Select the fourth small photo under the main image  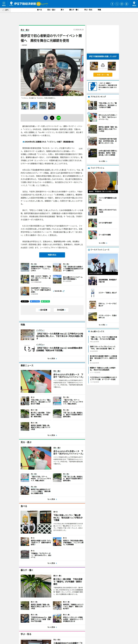52,106
